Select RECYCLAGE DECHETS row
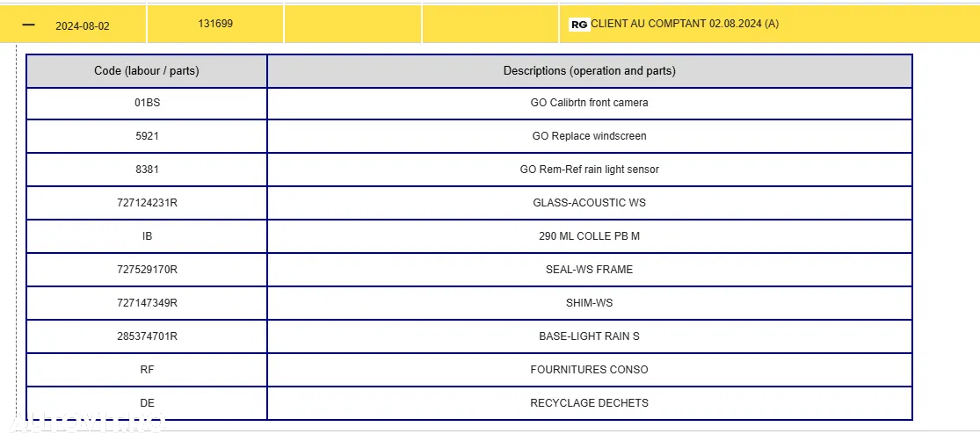Image resolution: width=980 pixels, height=441 pixels. pyautogui.click(x=468, y=403)
